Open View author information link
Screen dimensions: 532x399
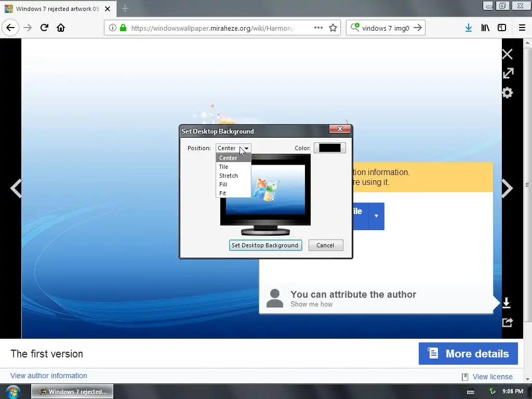point(49,376)
